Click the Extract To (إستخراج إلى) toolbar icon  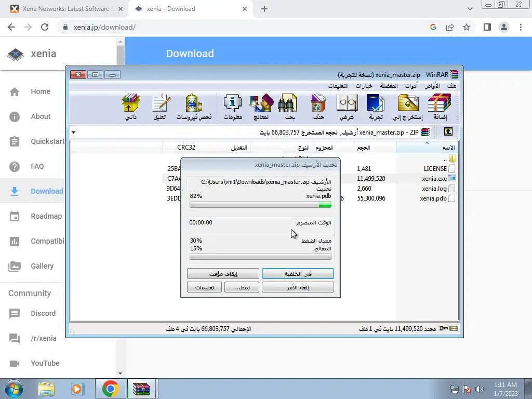tap(408, 107)
